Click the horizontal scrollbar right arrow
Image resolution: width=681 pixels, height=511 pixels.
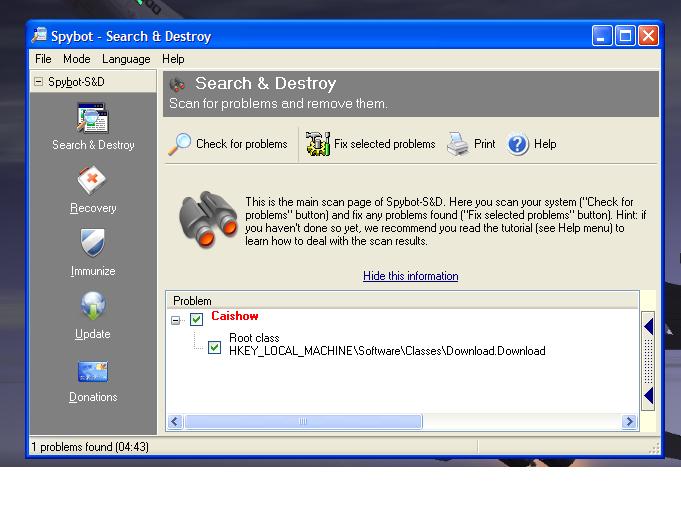click(x=629, y=422)
